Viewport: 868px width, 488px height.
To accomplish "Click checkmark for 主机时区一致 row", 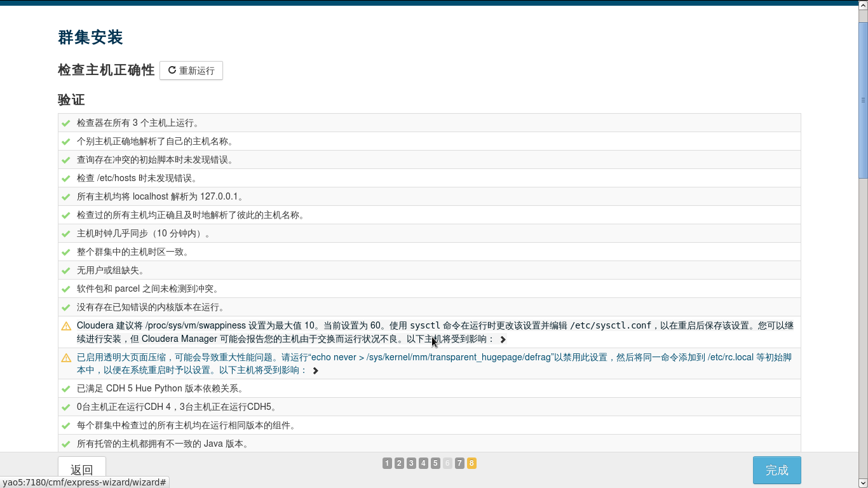I will 66,252.
